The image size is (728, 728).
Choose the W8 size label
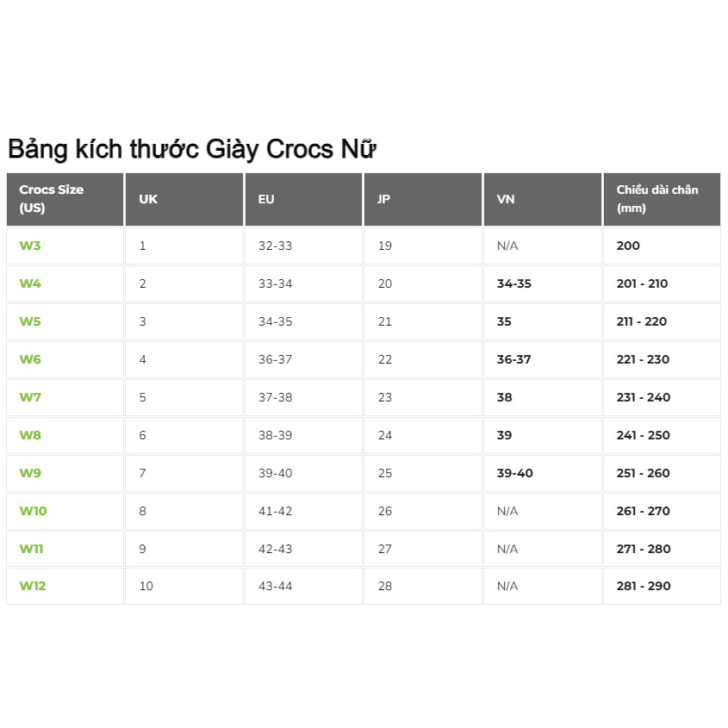[x=30, y=435]
